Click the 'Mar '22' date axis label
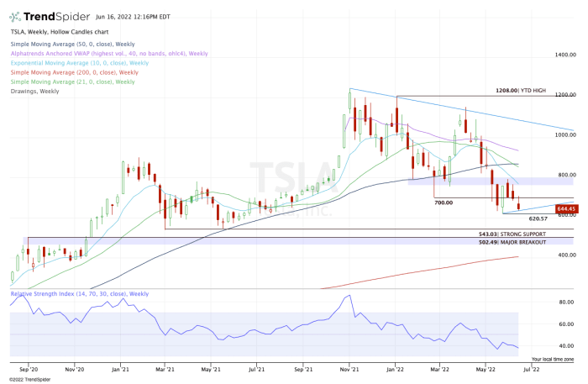Image resolution: width=588 pixels, height=384 pixels. (x=439, y=370)
